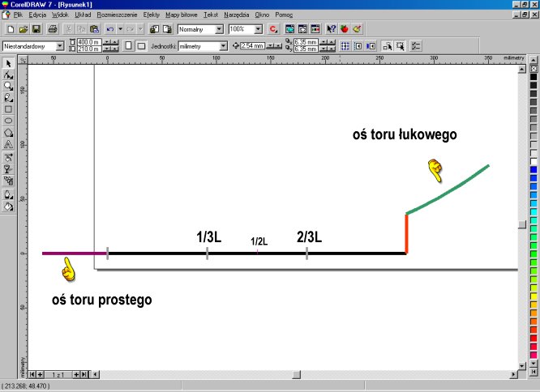Select the Zoom magnifier tool
540x392 pixels.
tap(8, 85)
